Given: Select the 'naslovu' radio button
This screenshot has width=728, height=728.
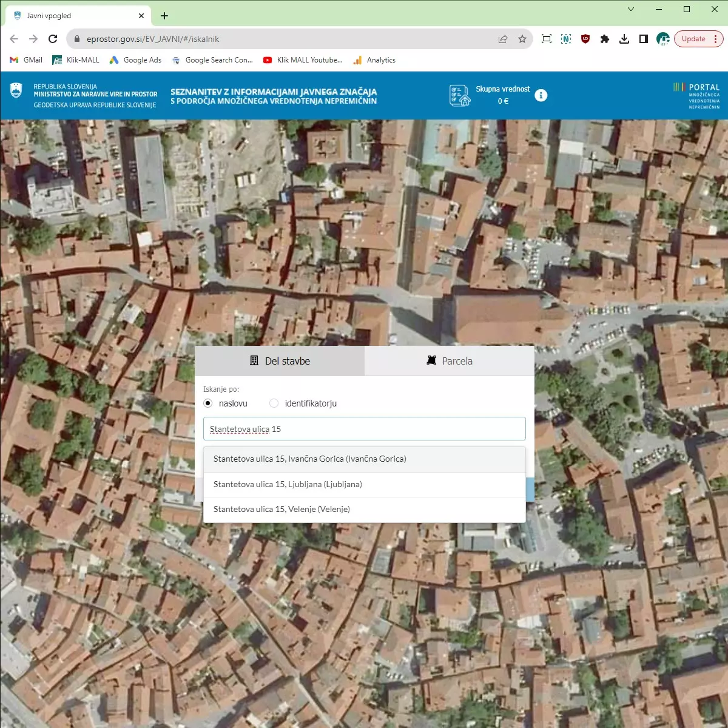Looking at the screenshot, I should tap(208, 403).
